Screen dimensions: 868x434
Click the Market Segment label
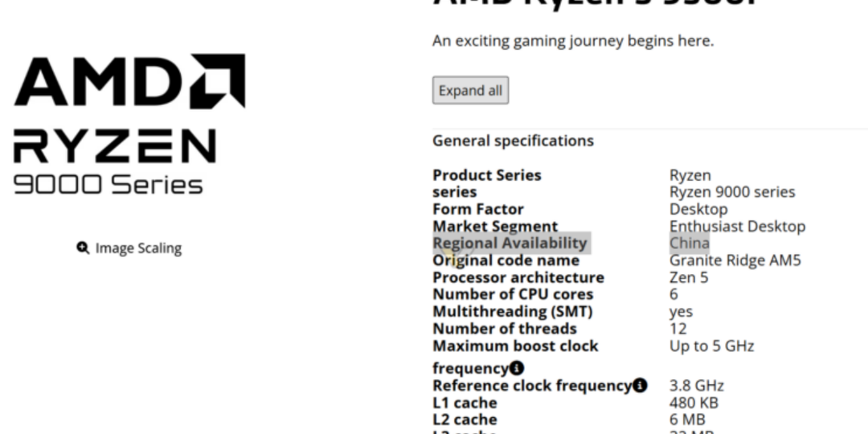pos(495,227)
